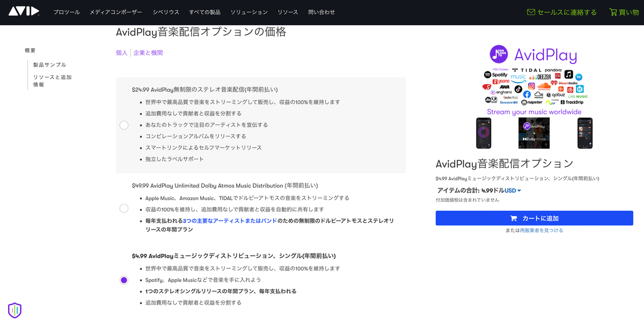Open the すべての製品 menu
644x322 pixels.
(204, 12)
